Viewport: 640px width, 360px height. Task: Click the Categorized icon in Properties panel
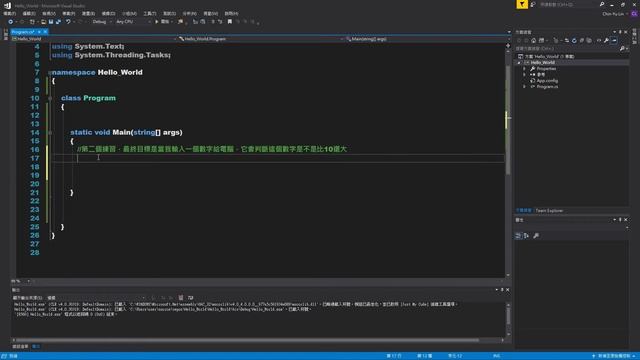[x=518, y=236]
